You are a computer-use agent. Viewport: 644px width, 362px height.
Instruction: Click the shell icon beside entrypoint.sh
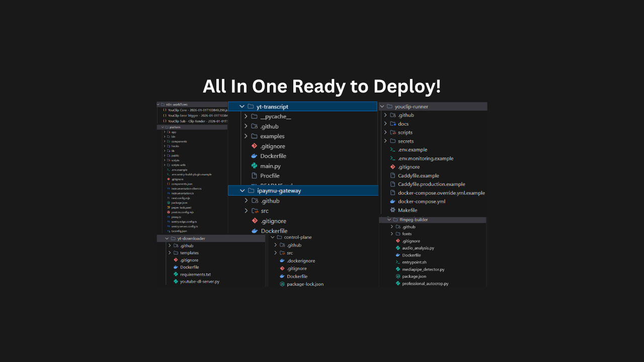398,262
